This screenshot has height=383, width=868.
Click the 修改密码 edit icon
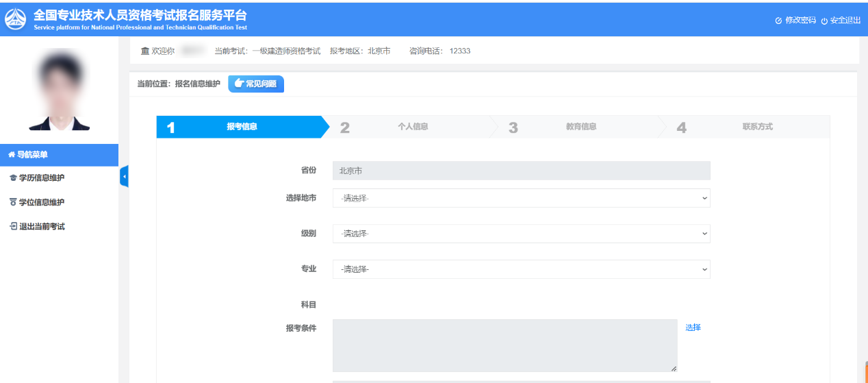(778, 21)
